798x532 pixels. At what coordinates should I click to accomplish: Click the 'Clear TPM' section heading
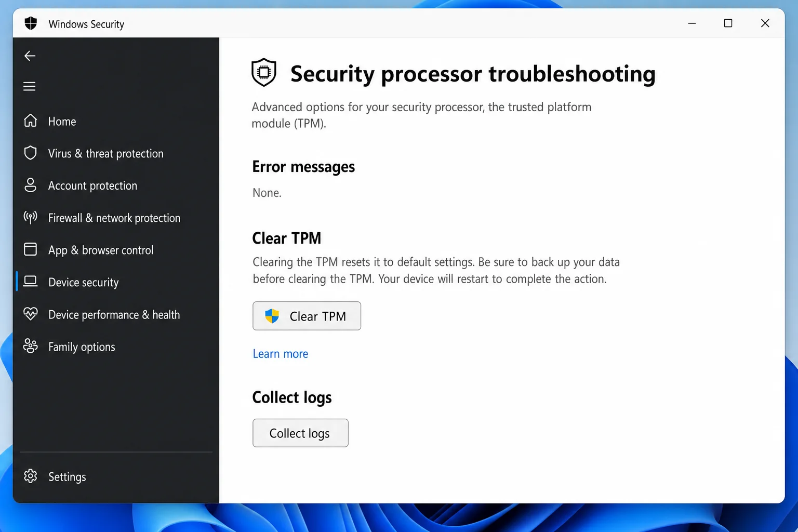(x=287, y=238)
